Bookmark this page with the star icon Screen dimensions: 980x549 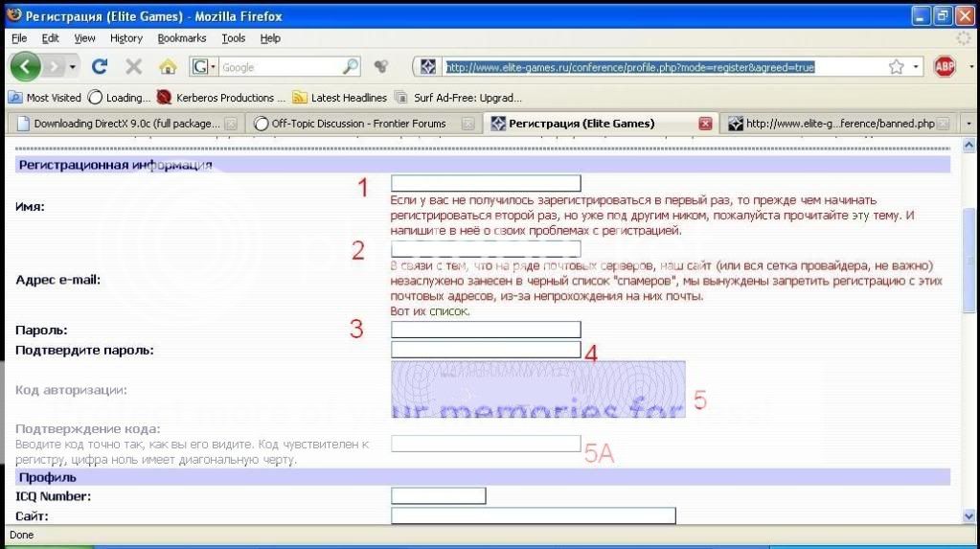click(896, 67)
